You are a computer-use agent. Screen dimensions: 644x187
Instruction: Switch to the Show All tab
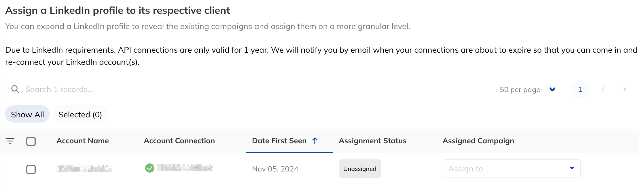(x=27, y=114)
